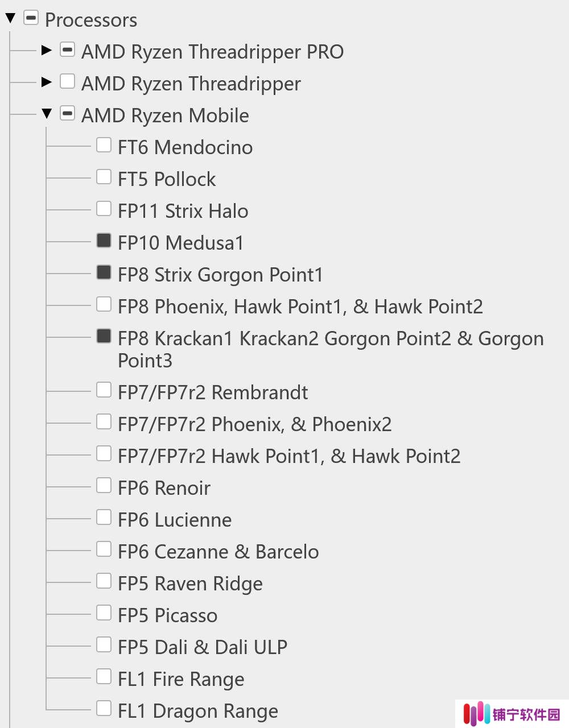Image resolution: width=569 pixels, height=728 pixels.
Task: Select the FP11 Strix Halo checkbox
Action: pyautogui.click(x=104, y=209)
